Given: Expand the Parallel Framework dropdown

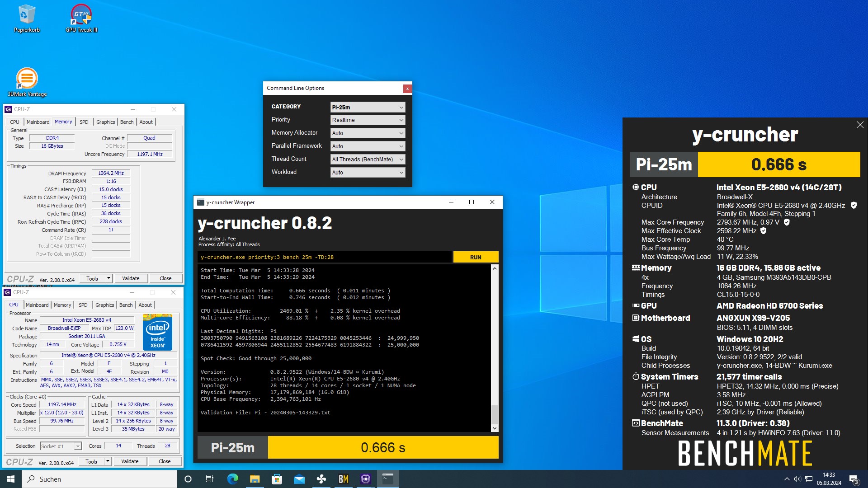Looking at the screenshot, I should coord(368,146).
